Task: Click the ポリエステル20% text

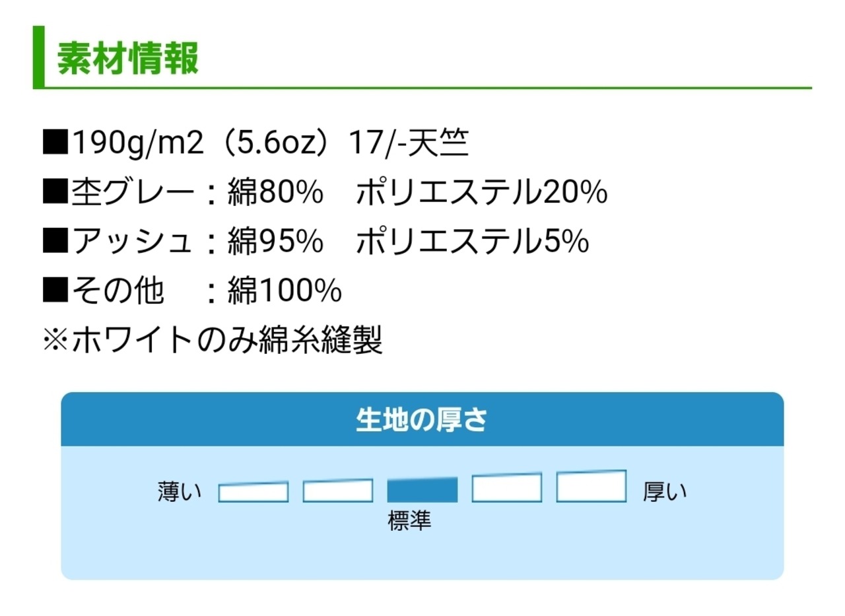Action: (x=482, y=193)
